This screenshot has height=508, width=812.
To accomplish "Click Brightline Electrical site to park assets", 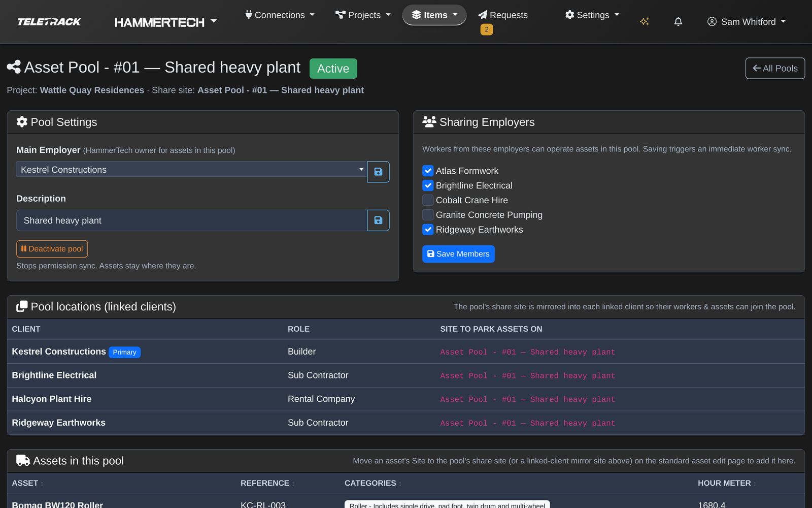I will 527,376.
